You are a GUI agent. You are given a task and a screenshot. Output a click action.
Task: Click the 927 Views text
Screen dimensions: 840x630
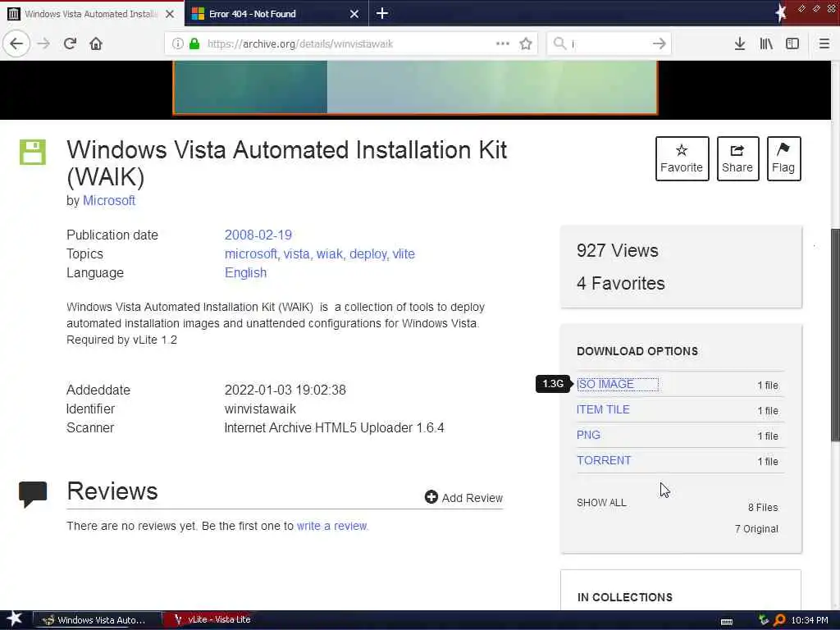(x=617, y=251)
